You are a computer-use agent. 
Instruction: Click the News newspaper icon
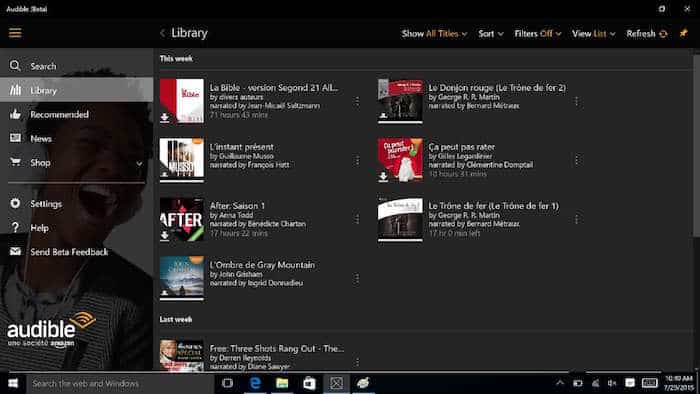(15, 138)
